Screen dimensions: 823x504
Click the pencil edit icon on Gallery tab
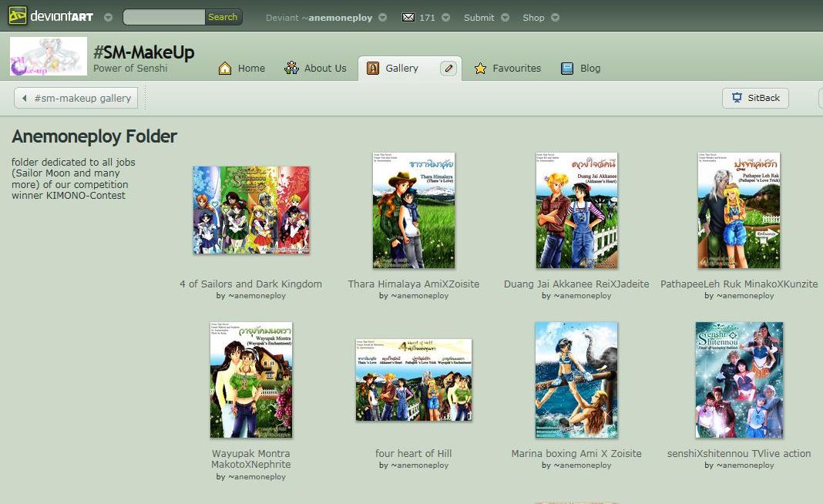pyautogui.click(x=448, y=69)
